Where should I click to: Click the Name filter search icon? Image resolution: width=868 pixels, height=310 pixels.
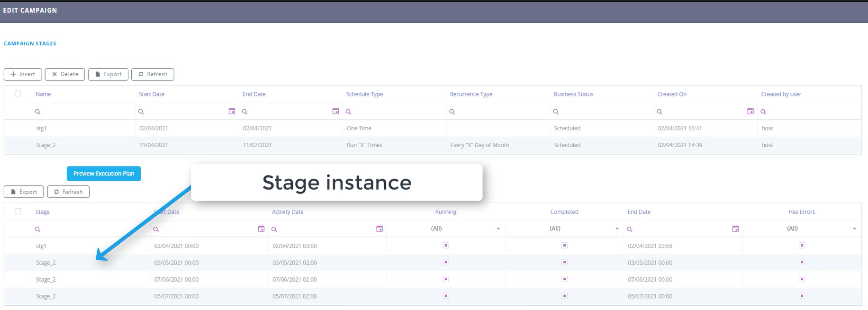click(38, 112)
